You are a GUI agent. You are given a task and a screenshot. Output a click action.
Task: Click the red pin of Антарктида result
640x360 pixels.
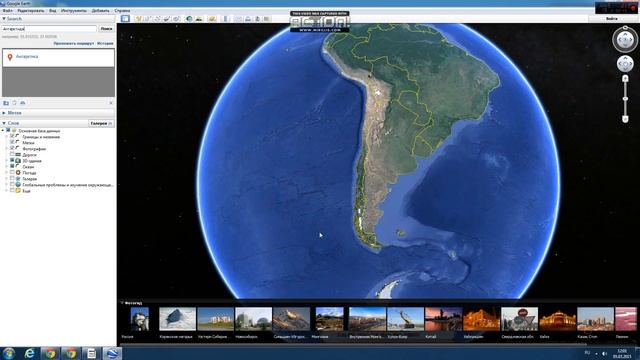pyautogui.click(x=10, y=58)
